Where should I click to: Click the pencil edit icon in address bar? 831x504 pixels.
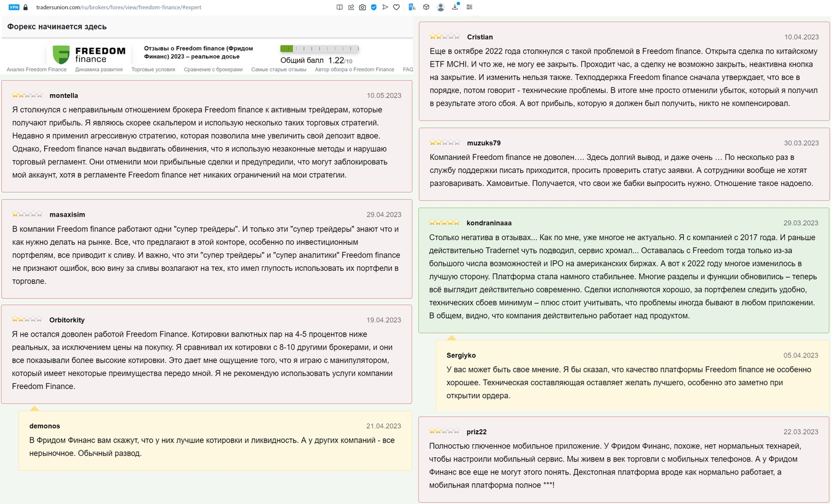(351, 7)
